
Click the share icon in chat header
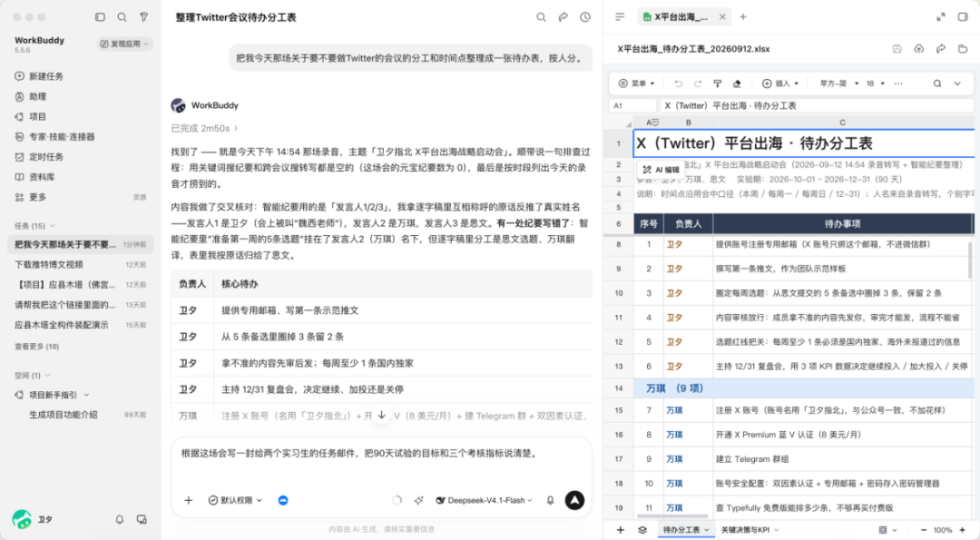[563, 17]
